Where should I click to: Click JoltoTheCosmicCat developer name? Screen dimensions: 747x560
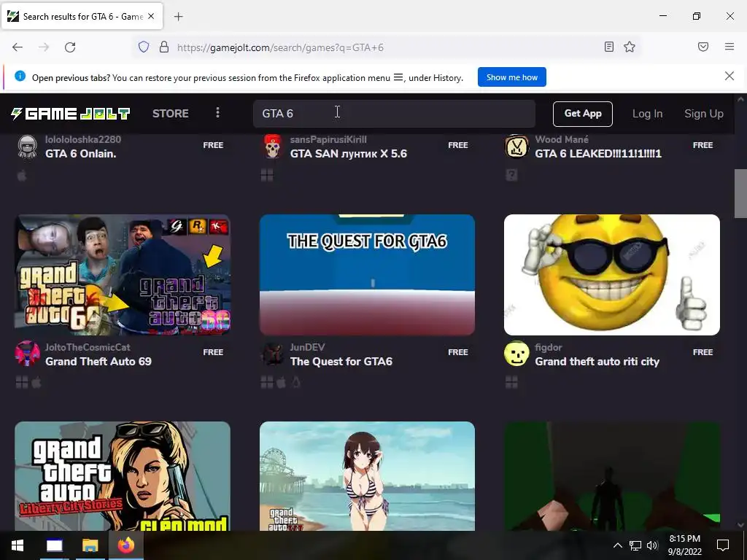(88, 348)
